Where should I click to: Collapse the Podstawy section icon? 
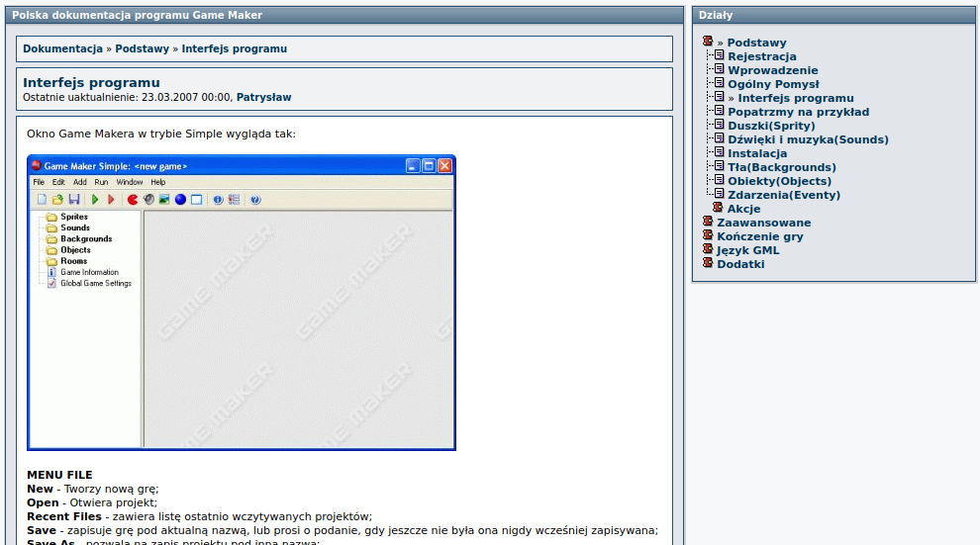pos(708,42)
